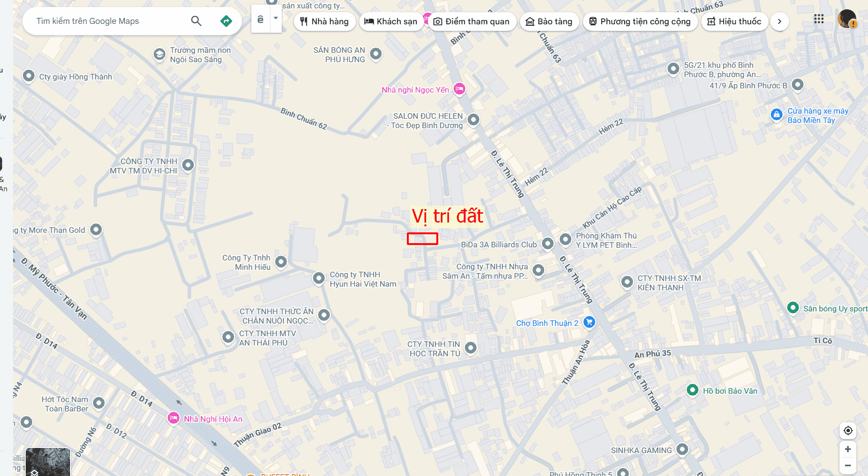Open the layers satellite thumbnail
Screen dimensions: 868x476
[48, 462]
